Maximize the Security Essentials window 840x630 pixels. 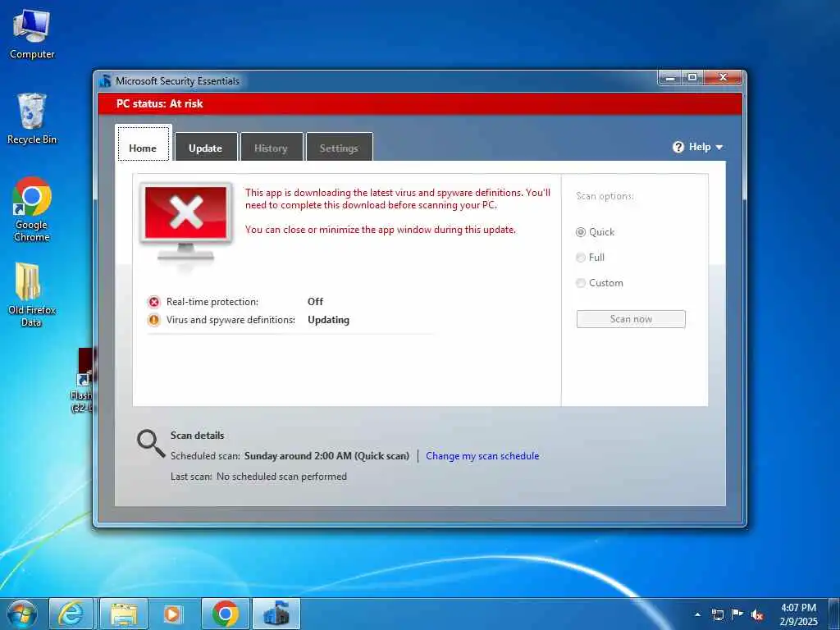point(692,78)
